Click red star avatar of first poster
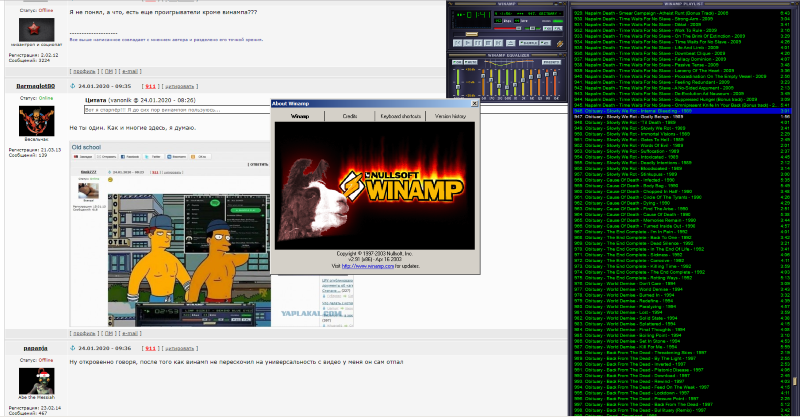 36,30
